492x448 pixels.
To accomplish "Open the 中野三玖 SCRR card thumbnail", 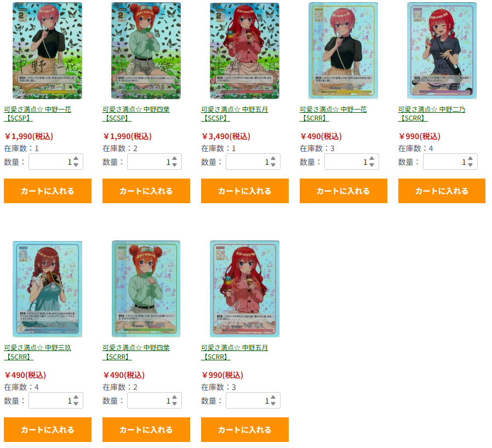I will (47, 289).
